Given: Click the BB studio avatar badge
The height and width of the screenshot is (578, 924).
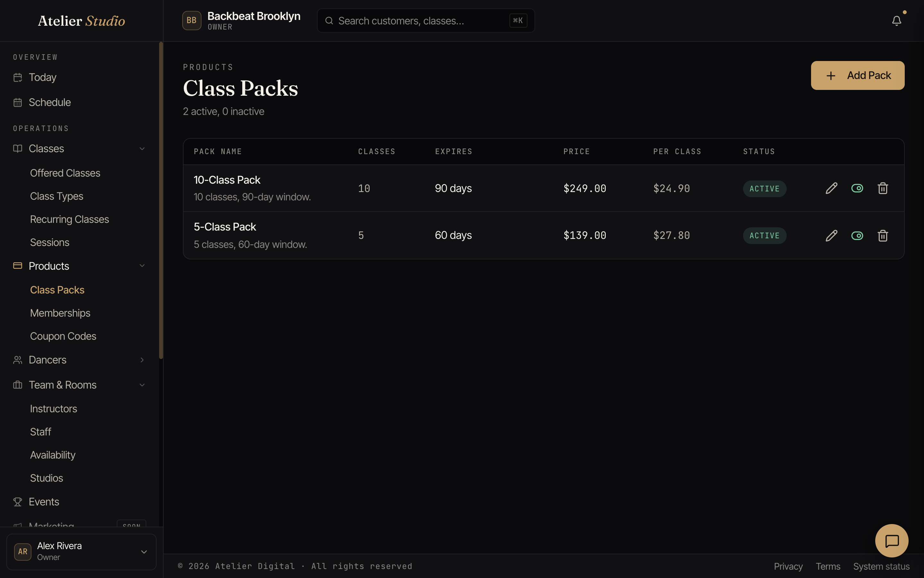Looking at the screenshot, I should click(x=192, y=21).
